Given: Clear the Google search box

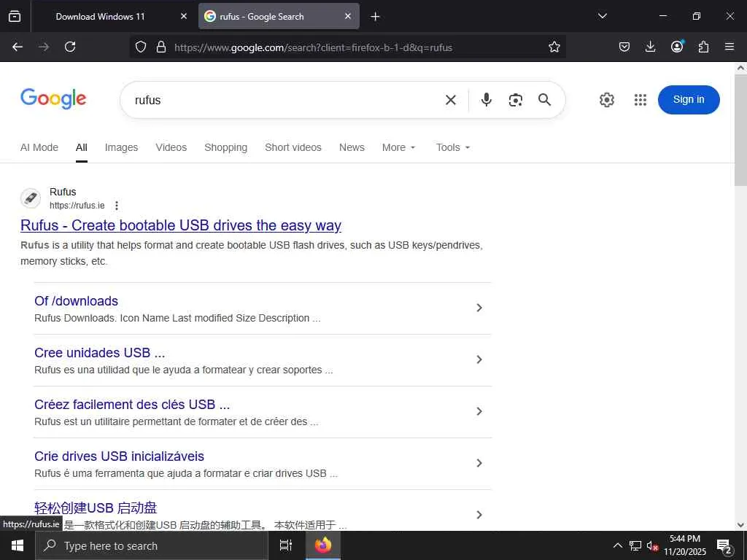Looking at the screenshot, I should click(451, 100).
